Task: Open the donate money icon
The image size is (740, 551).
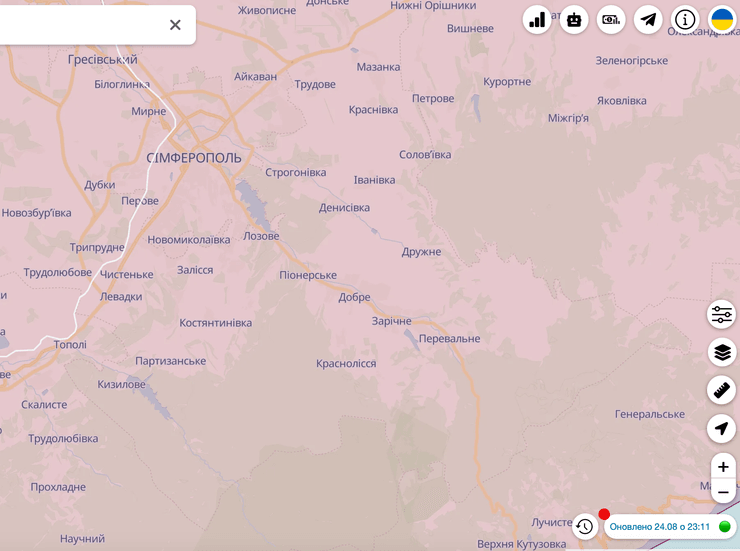Action: pyautogui.click(x=611, y=19)
